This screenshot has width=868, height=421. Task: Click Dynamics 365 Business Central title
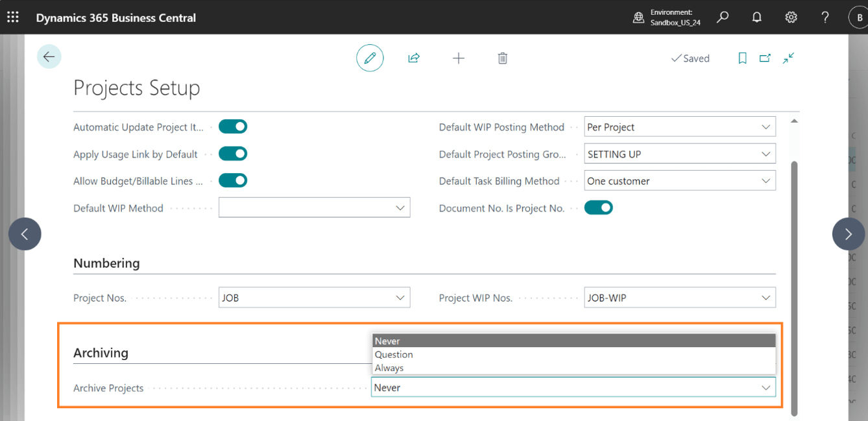(x=115, y=18)
